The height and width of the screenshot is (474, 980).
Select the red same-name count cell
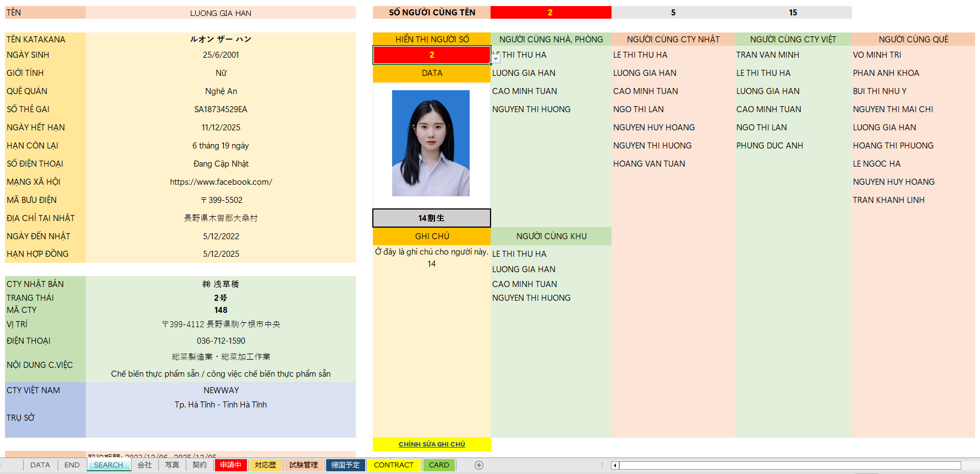pos(550,13)
